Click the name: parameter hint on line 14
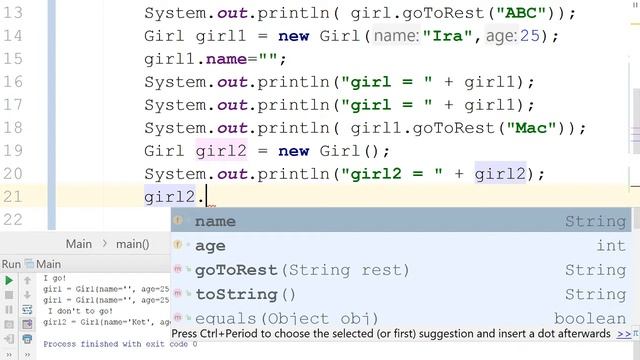 [397, 36]
